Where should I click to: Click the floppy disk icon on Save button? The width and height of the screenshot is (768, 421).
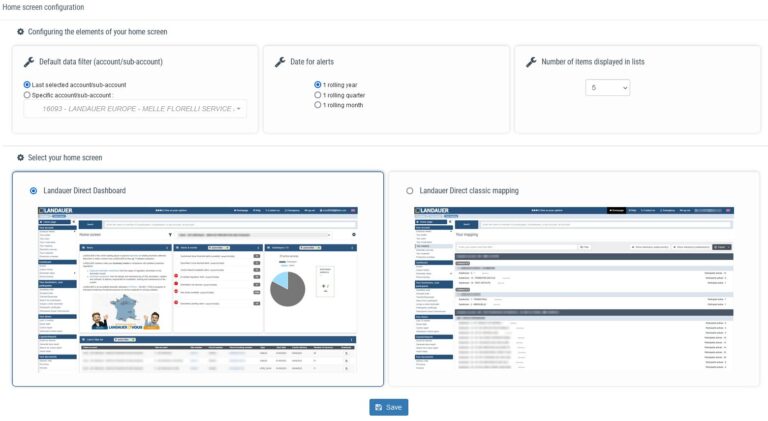click(x=379, y=407)
